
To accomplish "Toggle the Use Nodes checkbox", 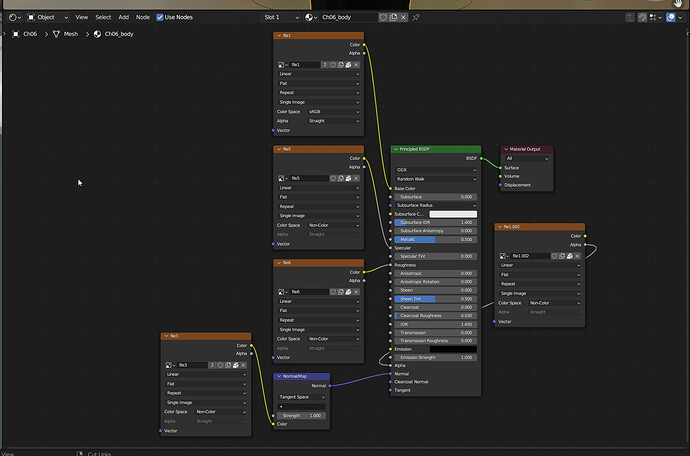I will coord(160,17).
